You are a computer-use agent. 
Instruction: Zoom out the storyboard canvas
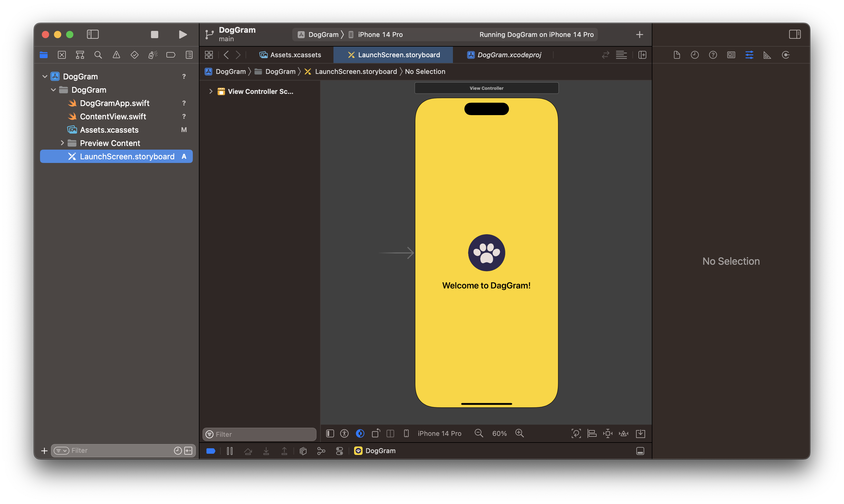pos(479,433)
